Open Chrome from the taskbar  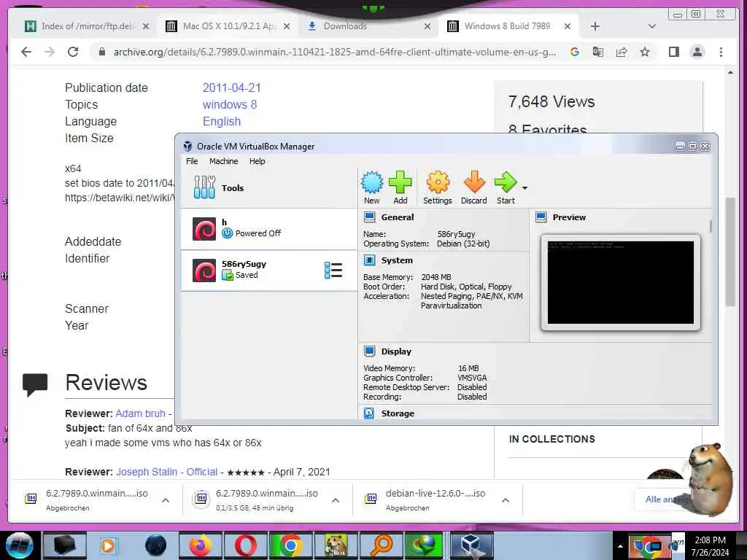[x=290, y=545]
